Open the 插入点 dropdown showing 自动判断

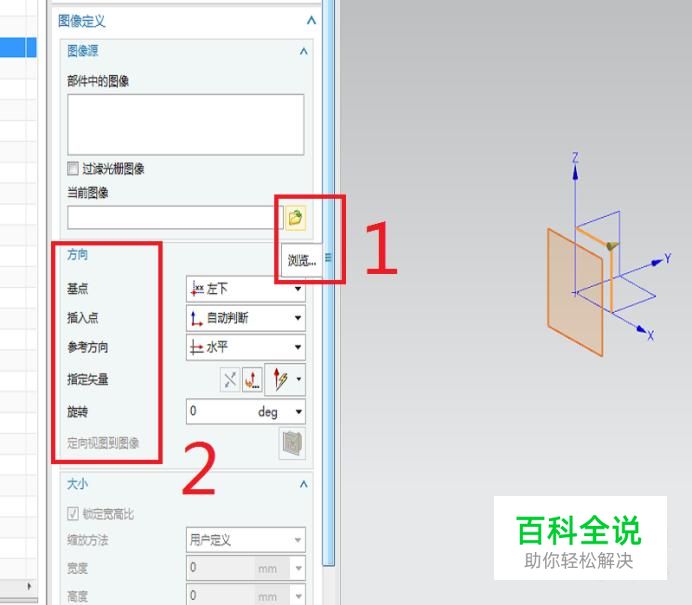point(246,318)
